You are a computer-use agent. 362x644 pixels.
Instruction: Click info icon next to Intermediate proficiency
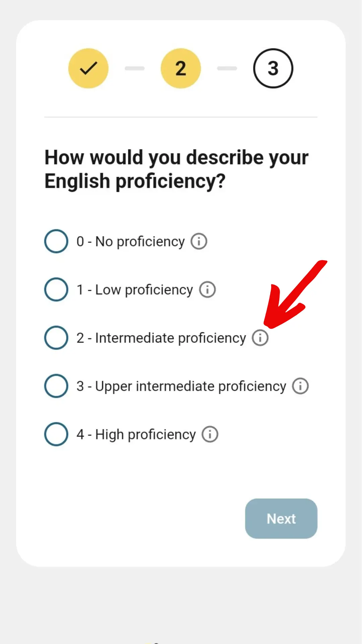click(260, 337)
